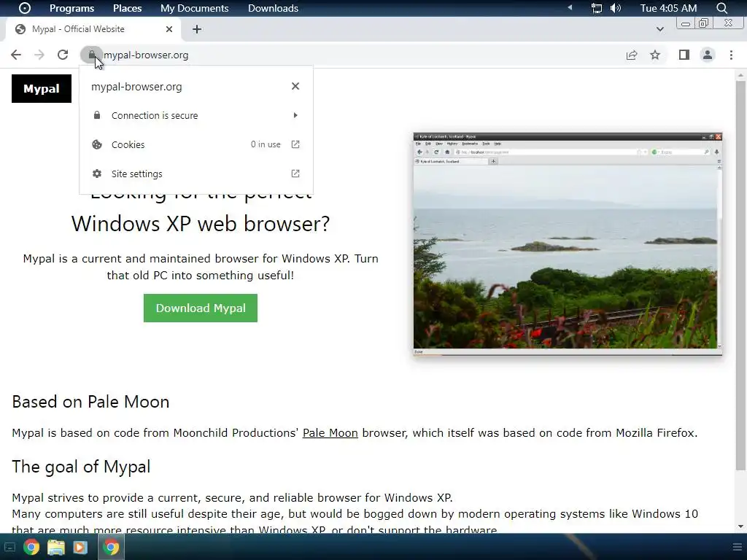747x560 pixels.
Task: Click the Site settings gear icon
Action: click(x=97, y=174)
